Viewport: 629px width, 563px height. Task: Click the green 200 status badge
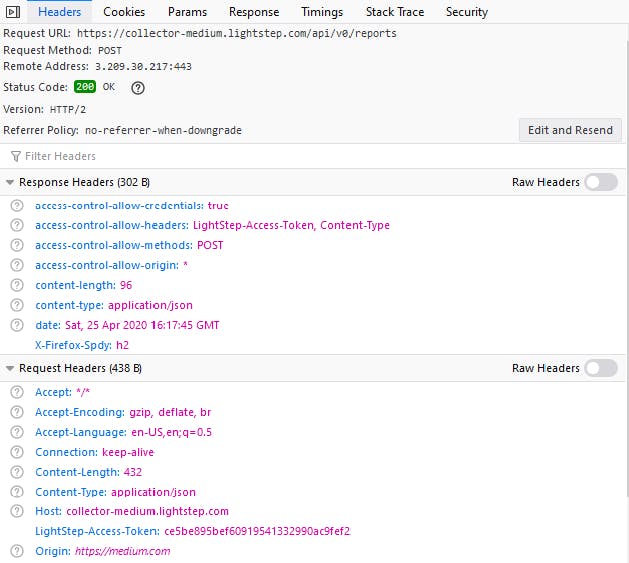pos(85,87)
